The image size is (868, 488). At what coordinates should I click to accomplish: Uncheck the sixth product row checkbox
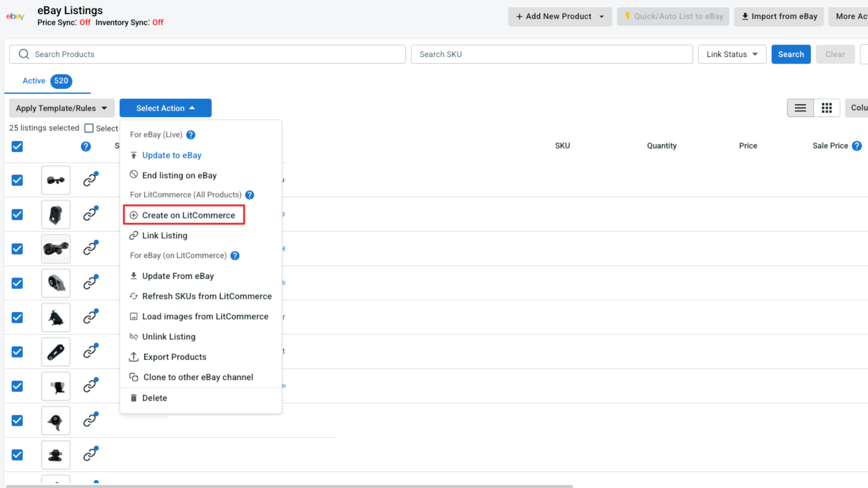pos(17,352)
